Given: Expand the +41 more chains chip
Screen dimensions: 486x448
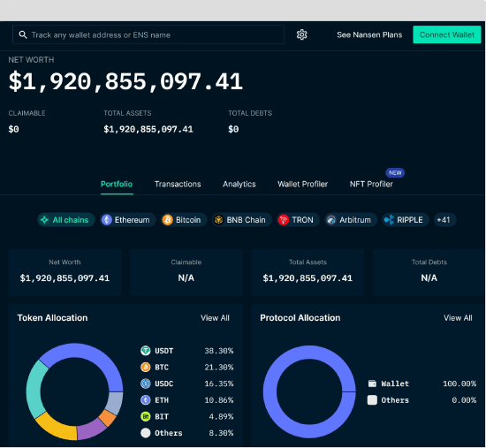Looking at the screenshot, I should pos(444,220).
